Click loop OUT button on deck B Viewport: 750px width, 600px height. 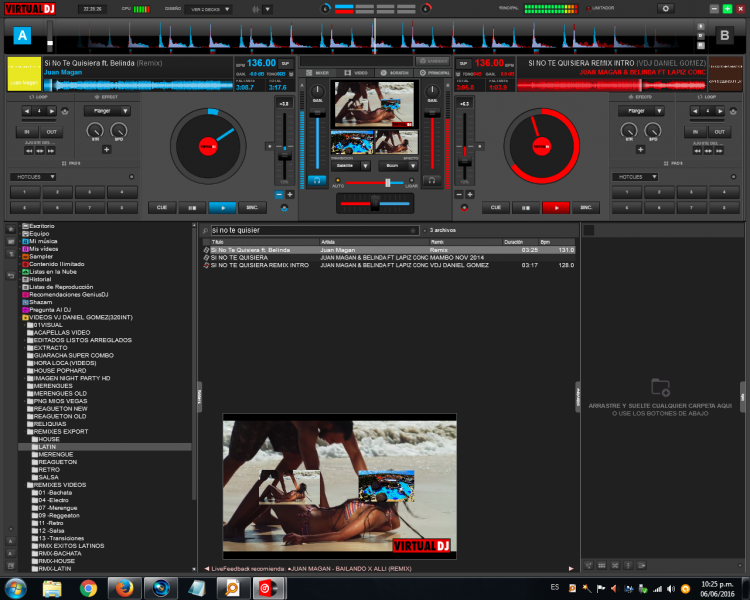pos(719,132)
